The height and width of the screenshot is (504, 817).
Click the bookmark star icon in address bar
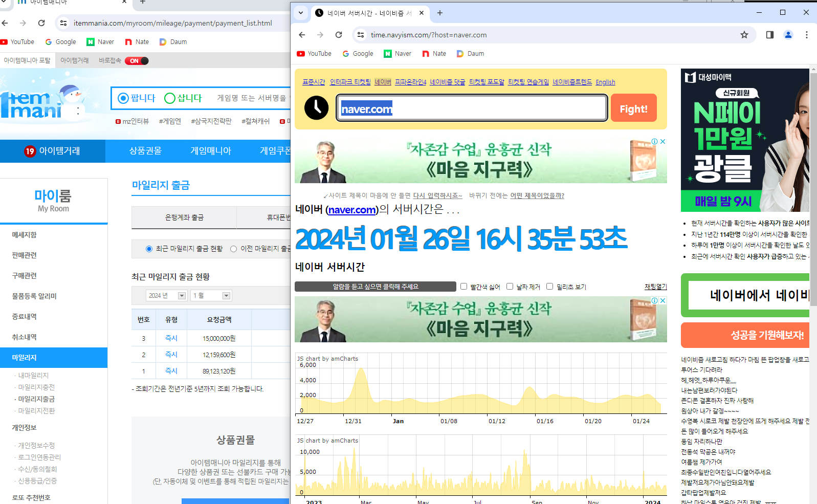point(744,35)
